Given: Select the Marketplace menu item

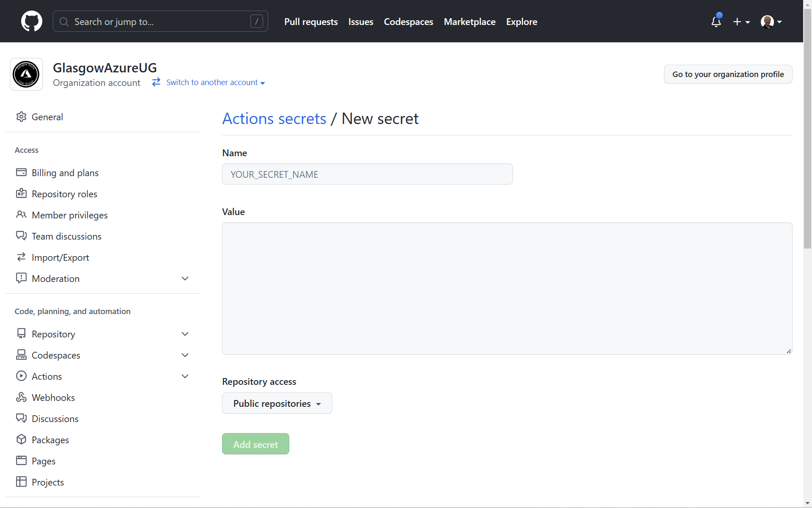Looking at the screenshot, I should 469,22.
